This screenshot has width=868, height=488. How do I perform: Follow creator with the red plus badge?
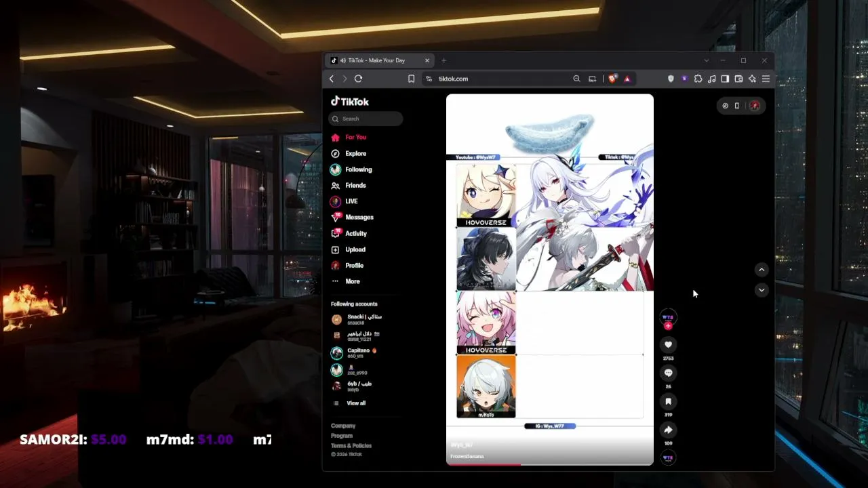(668, 326)
